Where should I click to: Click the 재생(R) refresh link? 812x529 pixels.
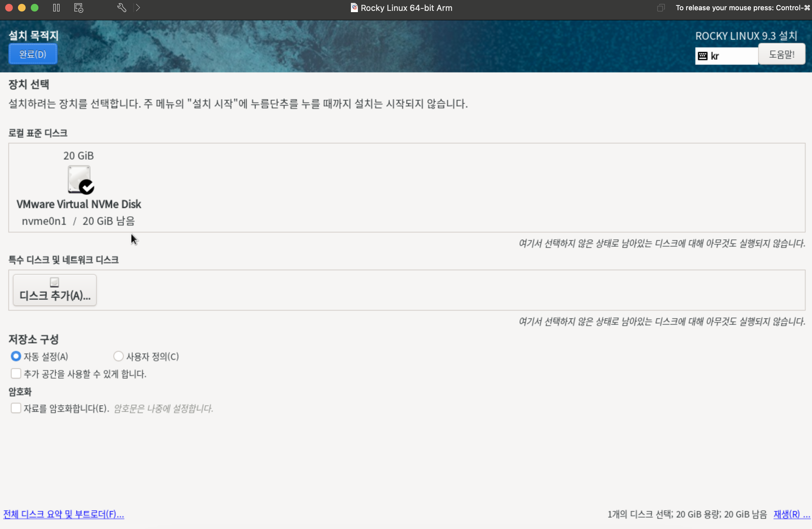(x=791, y=514)
